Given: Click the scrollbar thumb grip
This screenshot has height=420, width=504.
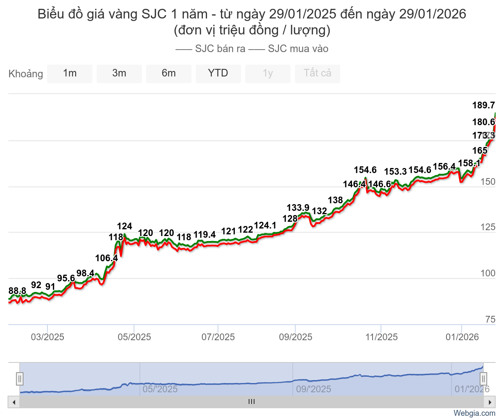Looking at the screenshot, I should tap(252, 402).
